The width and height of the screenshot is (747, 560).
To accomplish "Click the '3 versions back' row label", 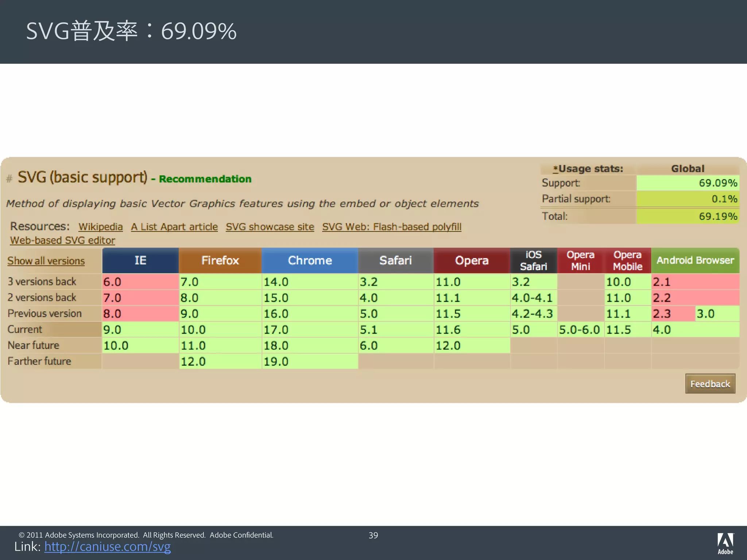I will (42, 282).
